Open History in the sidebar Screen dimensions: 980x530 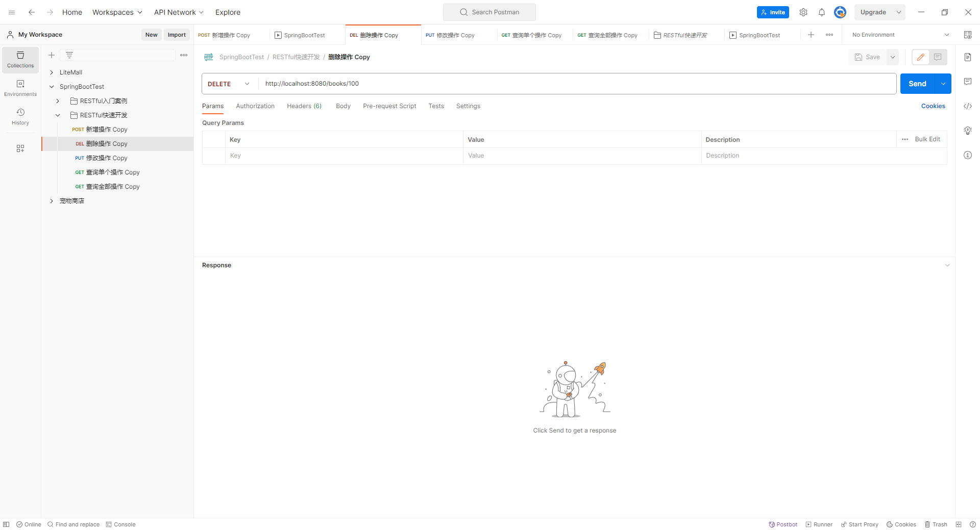[20, 117]
